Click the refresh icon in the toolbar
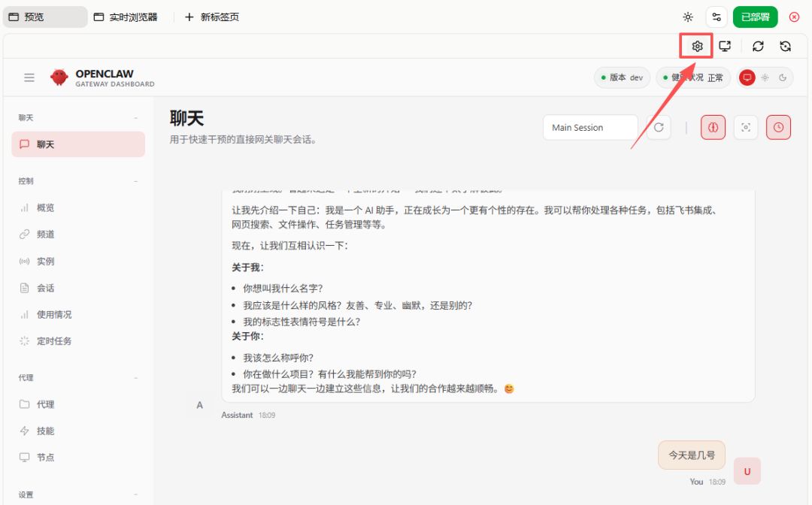 coord(758,46)
